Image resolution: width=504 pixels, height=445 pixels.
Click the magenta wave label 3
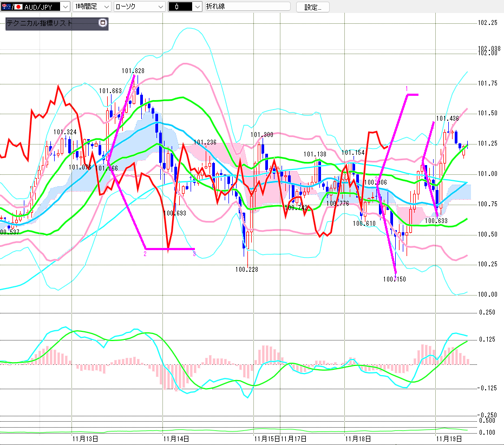[194, 254]
